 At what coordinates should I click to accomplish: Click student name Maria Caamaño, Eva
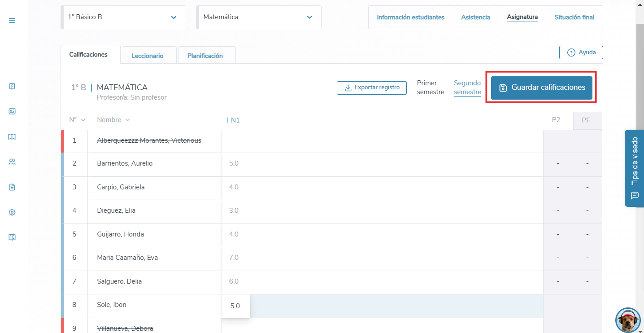pyautogui.click(x=127, y=258)
